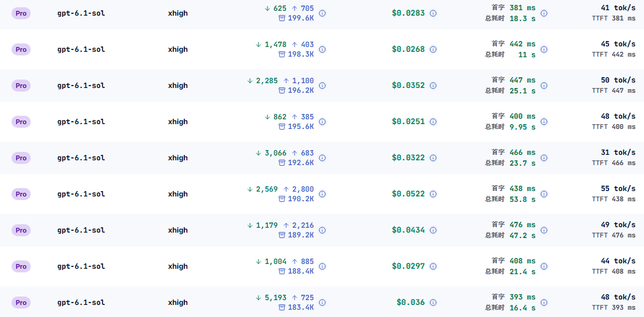Click the cached tokens value 199.6K
Image resolution: width=644 pixels, height=317 pixels.
coord(301,18)
